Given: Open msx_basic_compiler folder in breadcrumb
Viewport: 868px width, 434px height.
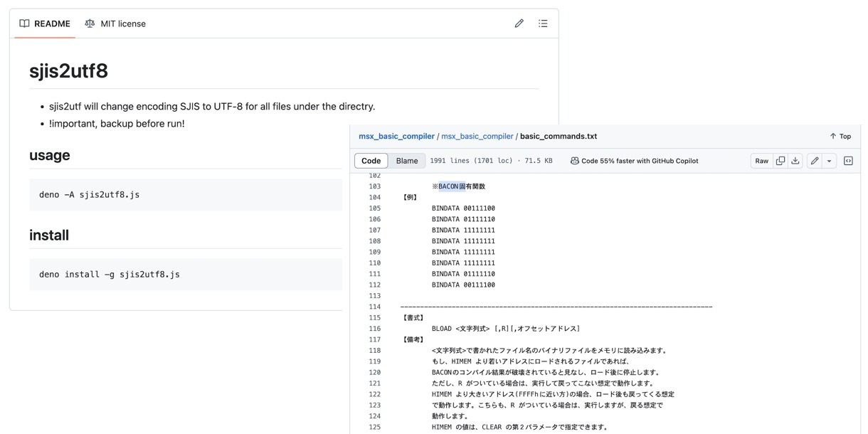Looking at the screenshot, I should pos(477,136).
